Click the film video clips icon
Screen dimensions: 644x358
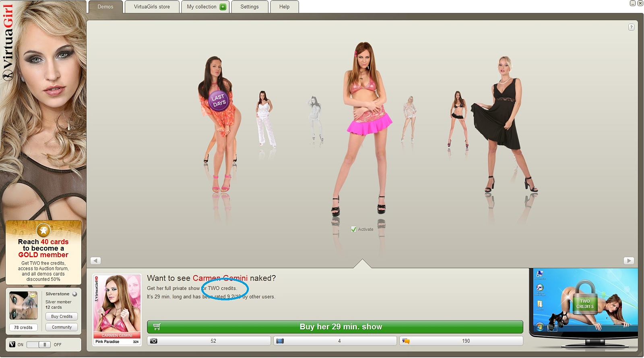click(280, 341)
